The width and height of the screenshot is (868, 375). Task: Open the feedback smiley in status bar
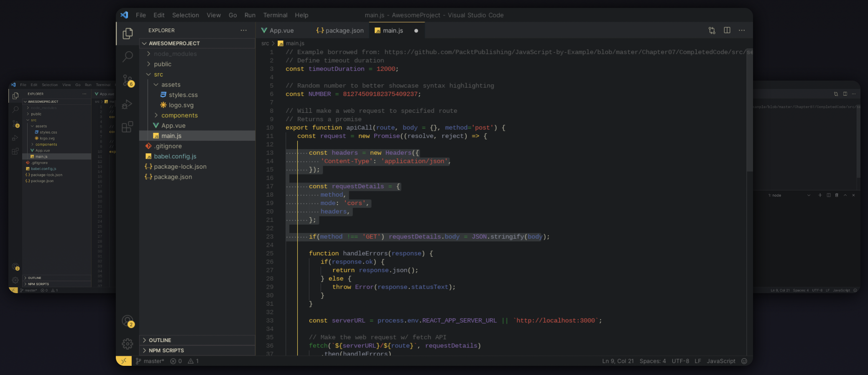point(744,361)
